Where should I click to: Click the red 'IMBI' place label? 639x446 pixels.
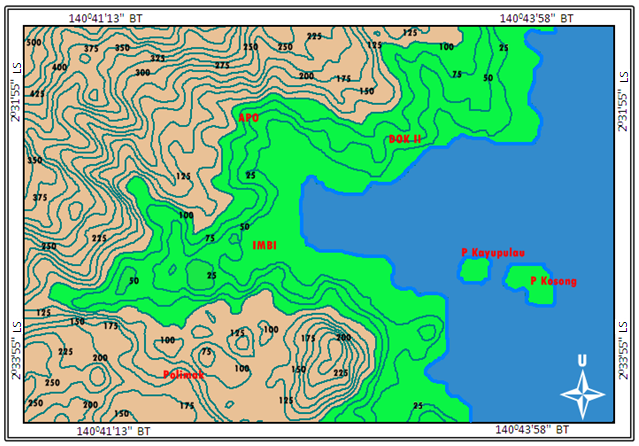pos(264,245)
